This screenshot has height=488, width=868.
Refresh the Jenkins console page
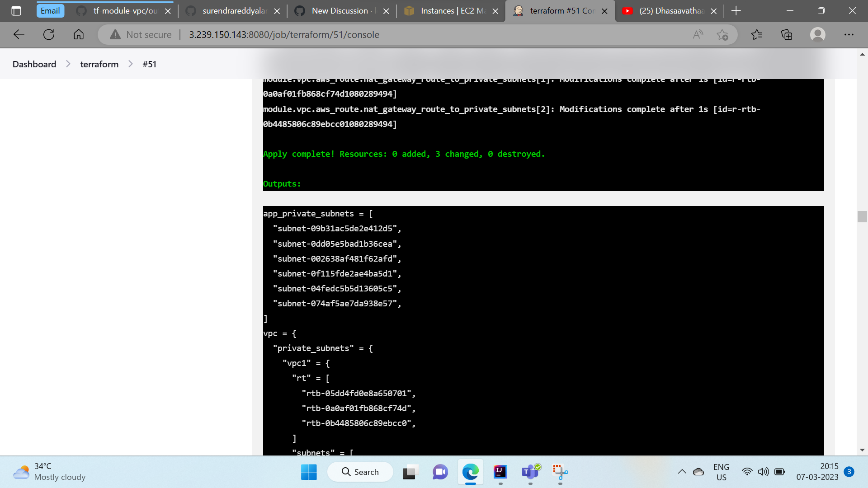(x=49, y=34)
